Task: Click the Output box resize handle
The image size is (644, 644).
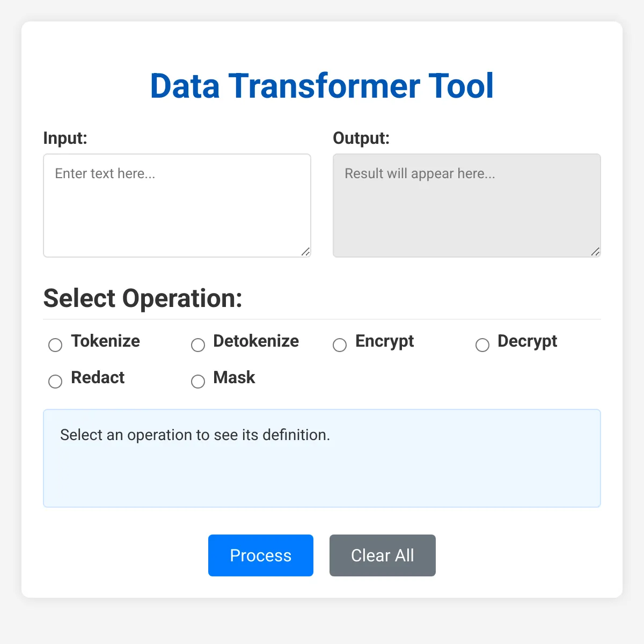Action: coord(595,252)
